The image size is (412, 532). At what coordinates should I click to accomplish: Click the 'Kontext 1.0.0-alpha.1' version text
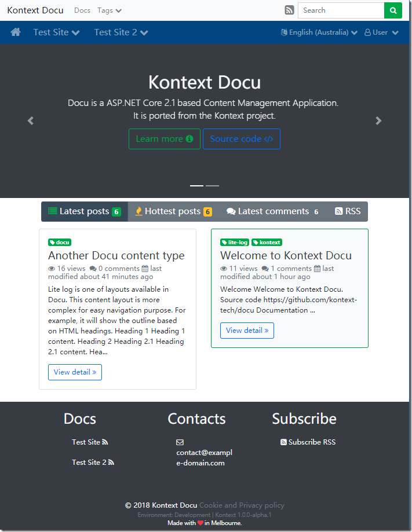coord(243,515)
